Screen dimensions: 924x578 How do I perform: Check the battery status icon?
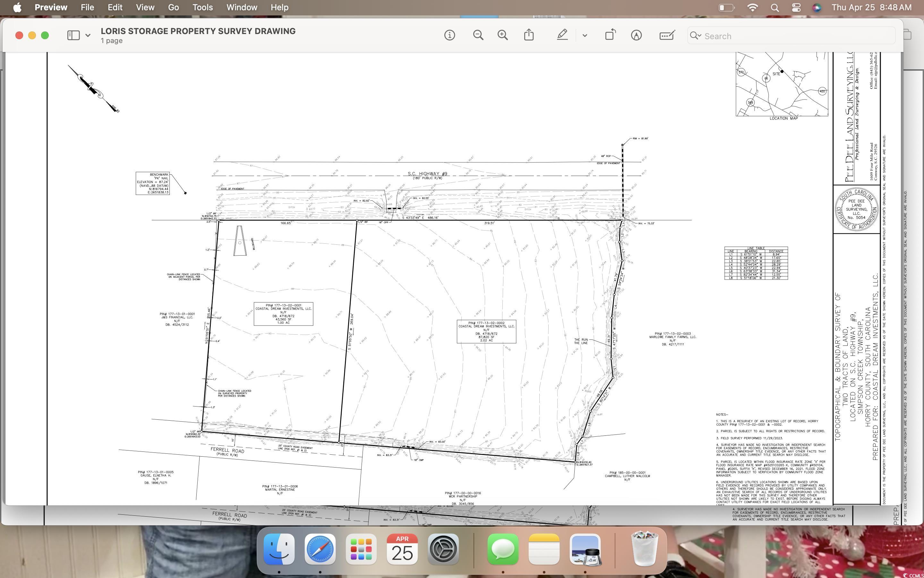coord(726,8)
